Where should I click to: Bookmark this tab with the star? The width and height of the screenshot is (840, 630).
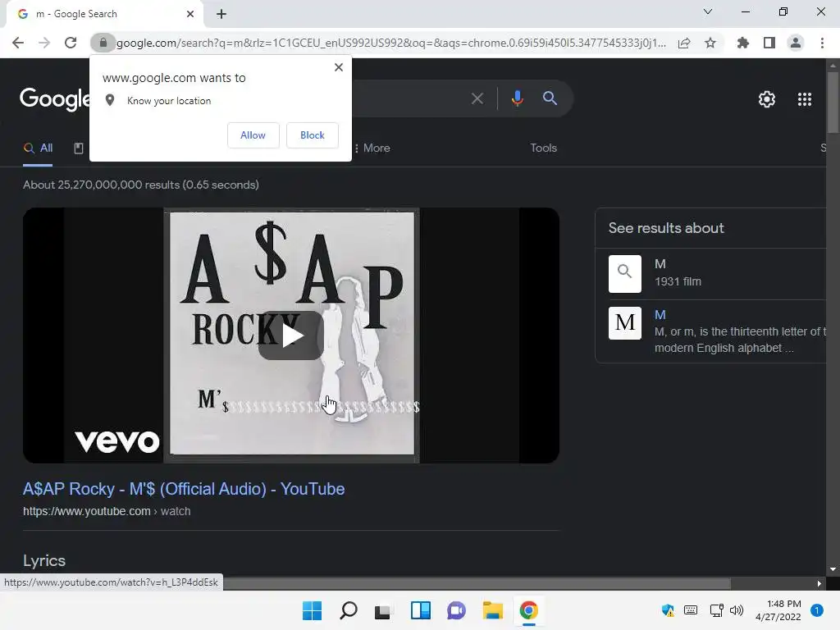point(710,43)
